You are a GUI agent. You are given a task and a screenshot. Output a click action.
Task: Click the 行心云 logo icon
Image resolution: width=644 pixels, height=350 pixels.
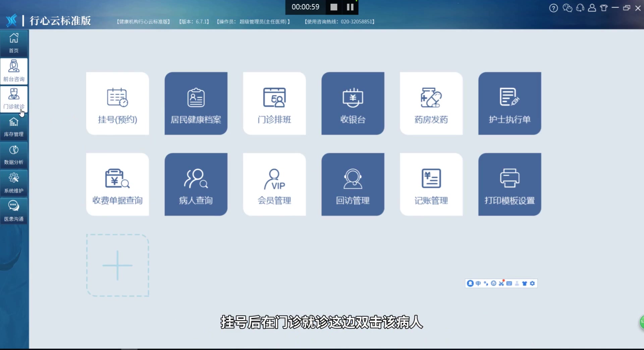point(11,20)
